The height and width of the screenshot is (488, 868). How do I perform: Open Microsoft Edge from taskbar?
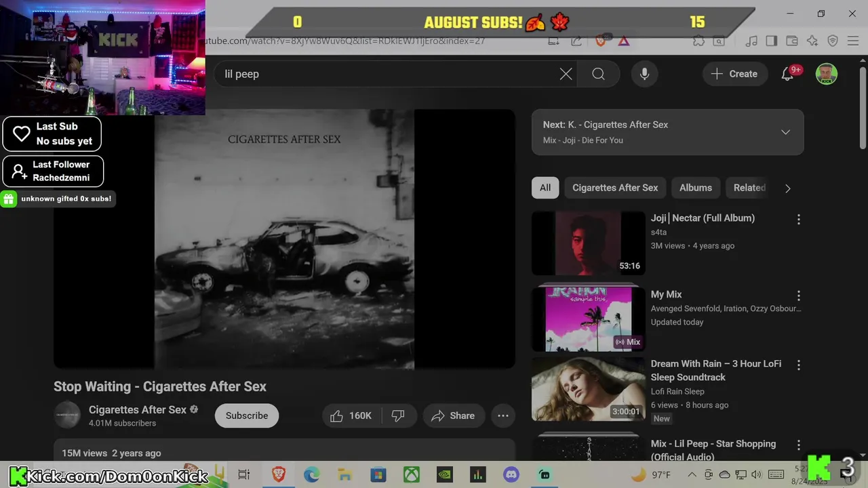point(311,474)
